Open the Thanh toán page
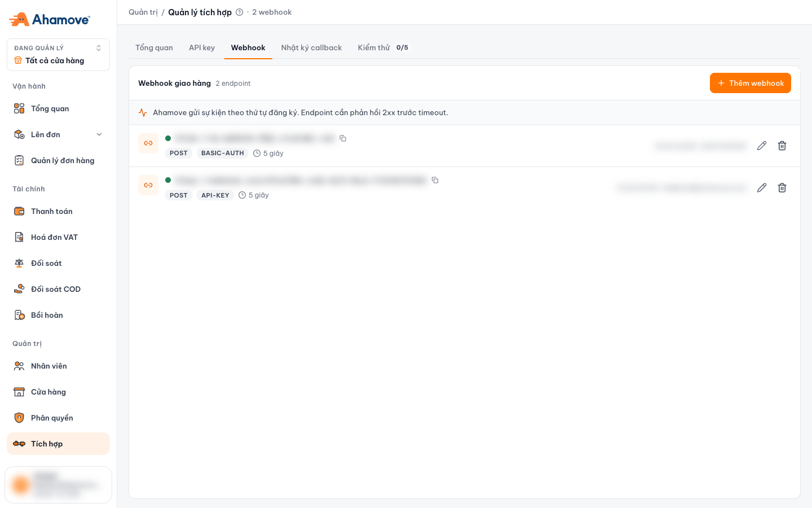This screenshot has height=508, width=812. (x=58, y=211)
